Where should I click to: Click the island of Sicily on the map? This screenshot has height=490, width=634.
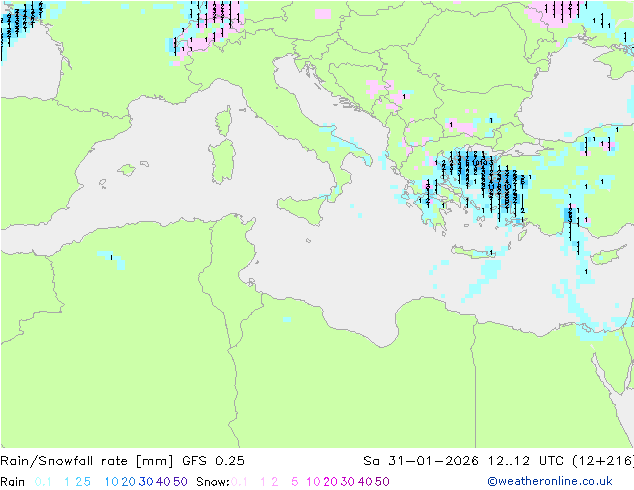tap(304, 208)
